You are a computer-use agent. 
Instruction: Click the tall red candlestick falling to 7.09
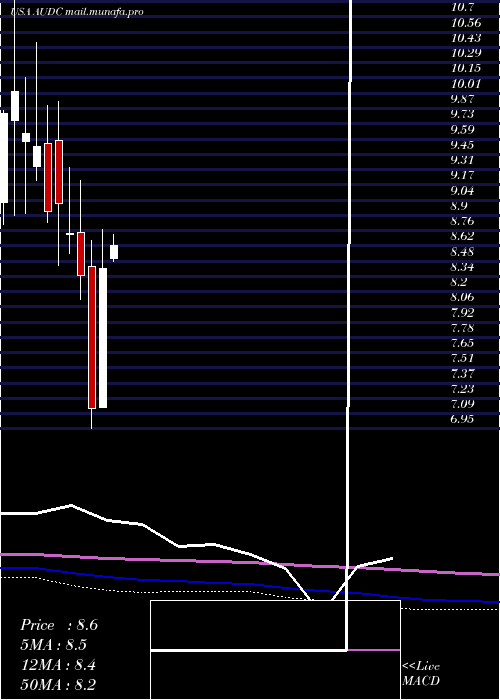point(92,337)
